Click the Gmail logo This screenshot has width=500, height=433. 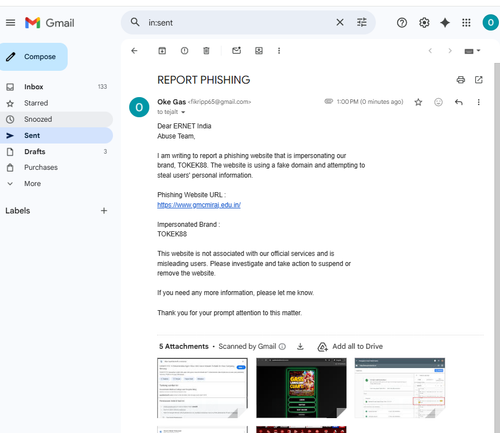50,23
